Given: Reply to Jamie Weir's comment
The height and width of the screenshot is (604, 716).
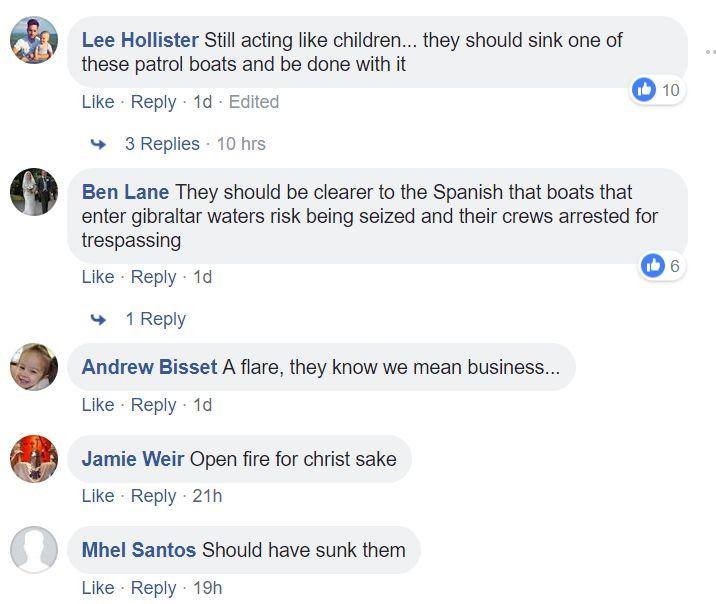Looking at the screenshot, I should click(153, 496).
